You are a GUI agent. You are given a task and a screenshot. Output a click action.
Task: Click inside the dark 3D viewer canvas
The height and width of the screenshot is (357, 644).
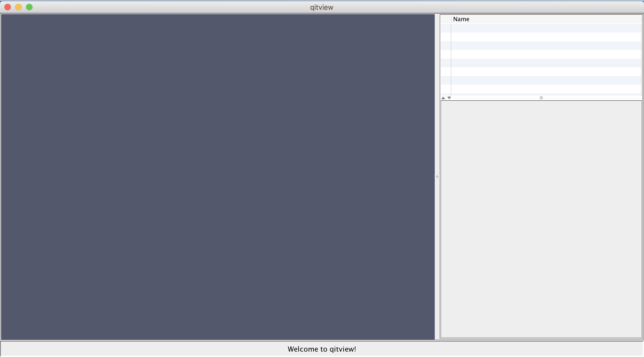click(x=218, y=176)
